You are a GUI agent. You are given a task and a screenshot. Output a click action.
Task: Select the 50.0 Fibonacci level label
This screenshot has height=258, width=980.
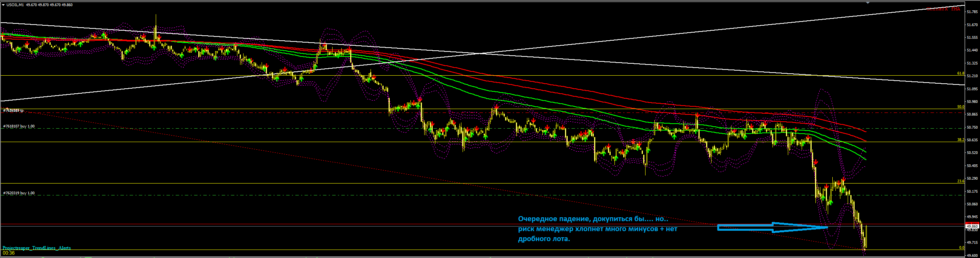960,107
